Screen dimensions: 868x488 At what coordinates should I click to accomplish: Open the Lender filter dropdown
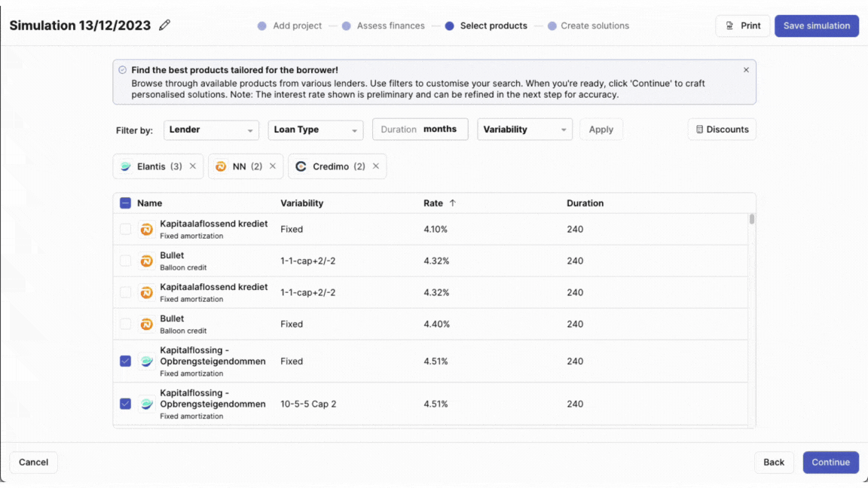[x=211, y=130]
